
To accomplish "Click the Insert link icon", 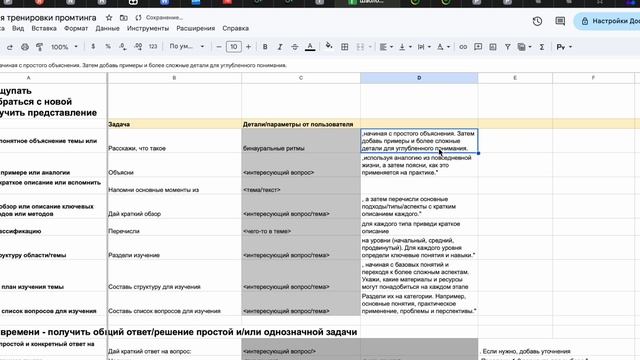I will (463, 47).
